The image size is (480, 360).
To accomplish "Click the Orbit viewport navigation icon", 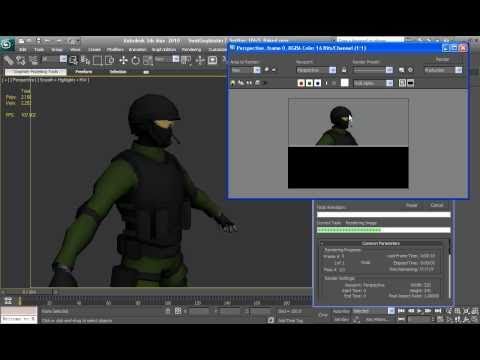I will [466, 319].
